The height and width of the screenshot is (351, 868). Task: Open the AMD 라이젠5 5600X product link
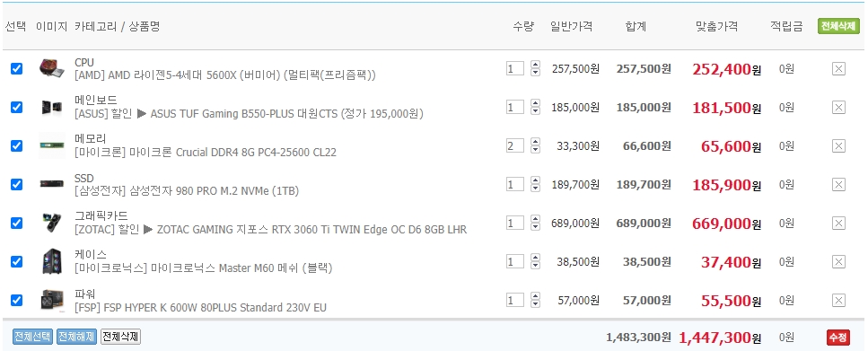[224, 75]
